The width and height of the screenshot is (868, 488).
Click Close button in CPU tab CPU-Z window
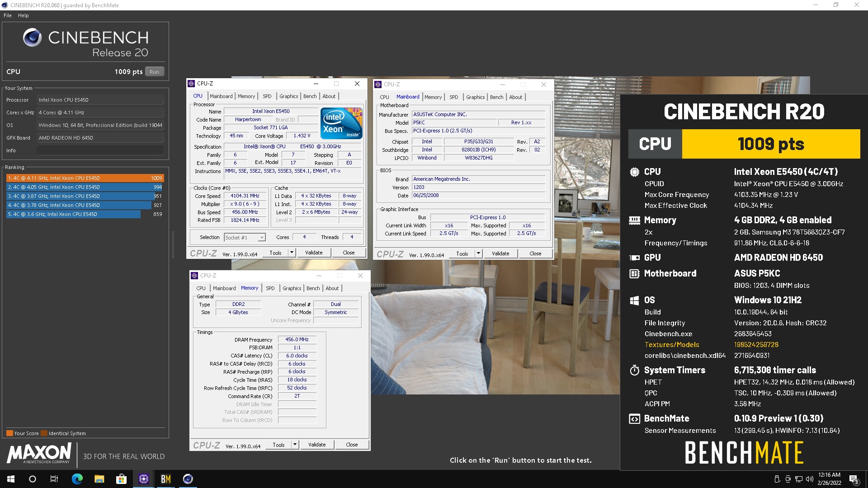[349, 253]
